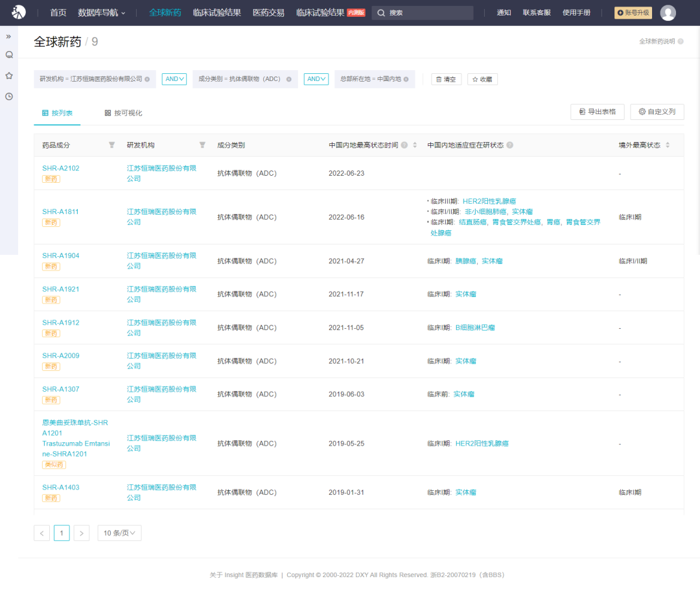The width and height of the screenshot is (700, 592).
Task: Click 胰腺癌 indication link
Action: click(x=465, y=261)
